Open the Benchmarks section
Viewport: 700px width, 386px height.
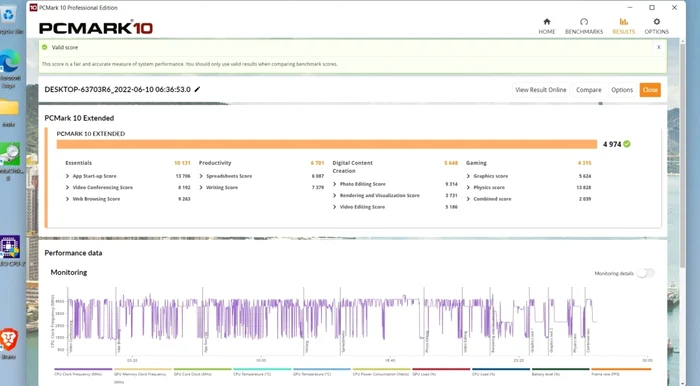[x=583, y=26]
